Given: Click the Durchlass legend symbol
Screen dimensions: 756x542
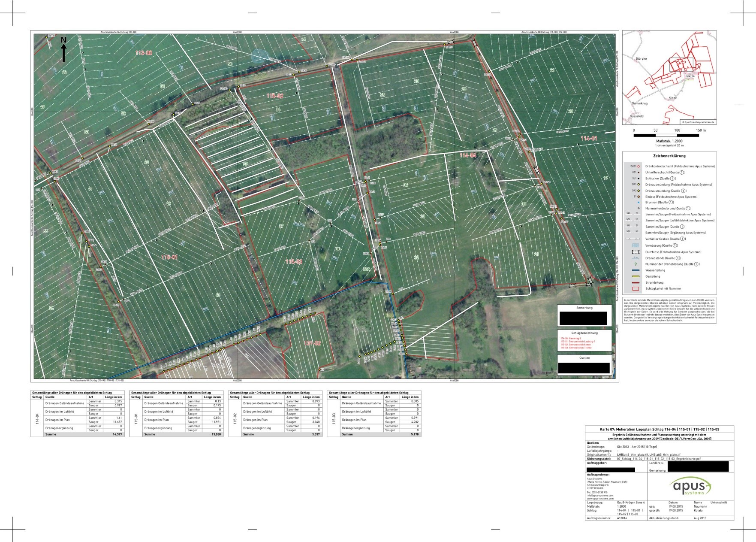Looking at the screenshot, I should tap(636, 252).
